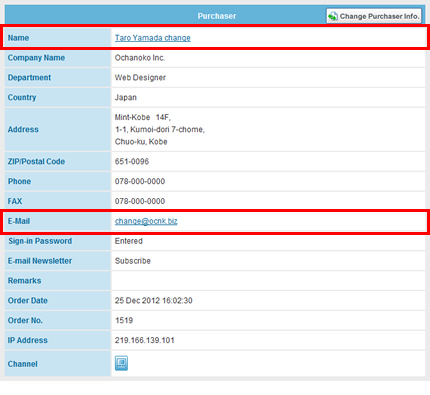Click the ZIP/Postal Code row label
430x395 pixels.
tap(36, 162)
